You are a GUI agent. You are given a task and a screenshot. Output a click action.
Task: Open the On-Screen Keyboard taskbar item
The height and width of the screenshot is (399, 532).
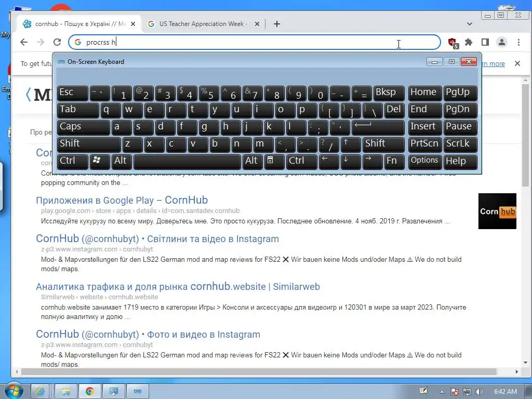(x=137, y=392)
